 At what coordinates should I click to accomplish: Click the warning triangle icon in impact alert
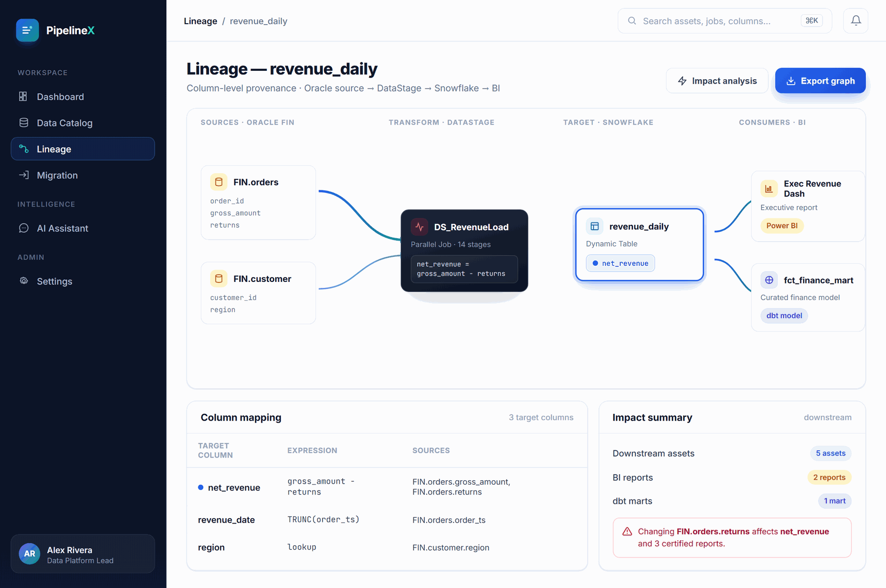627,531
